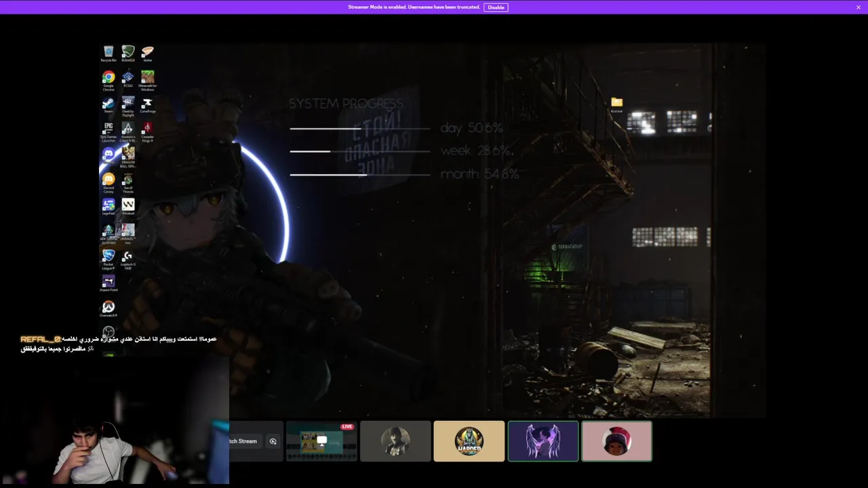The image size is (868, 488).
Task: Click the Logitech G HUB icon
Action: pos(128,260)
